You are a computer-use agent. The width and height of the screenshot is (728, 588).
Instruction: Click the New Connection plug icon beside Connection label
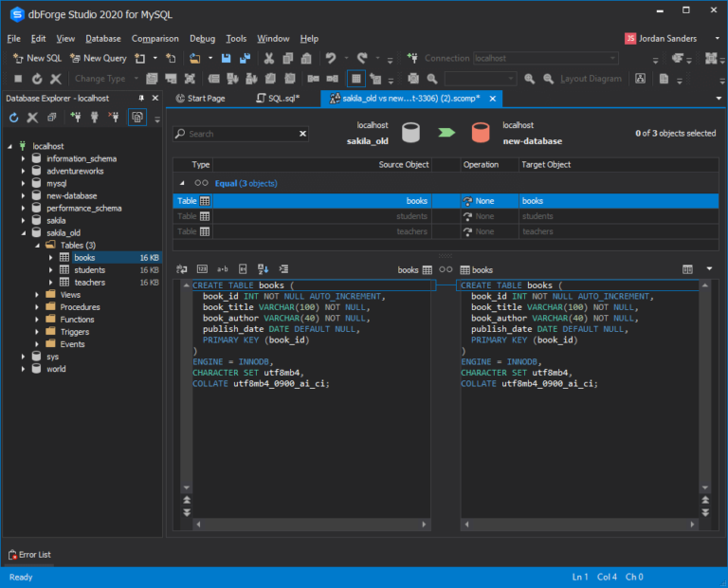point(411,58)
